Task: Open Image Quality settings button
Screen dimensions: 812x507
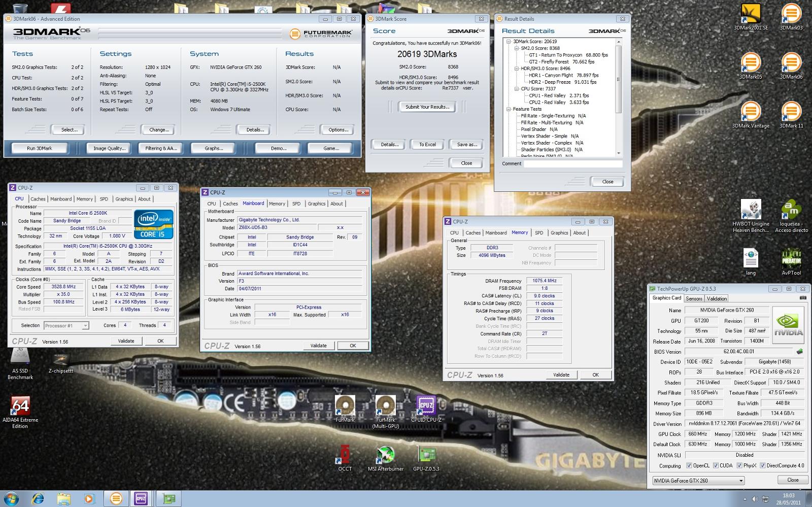Action: click(x=109, y=148)
